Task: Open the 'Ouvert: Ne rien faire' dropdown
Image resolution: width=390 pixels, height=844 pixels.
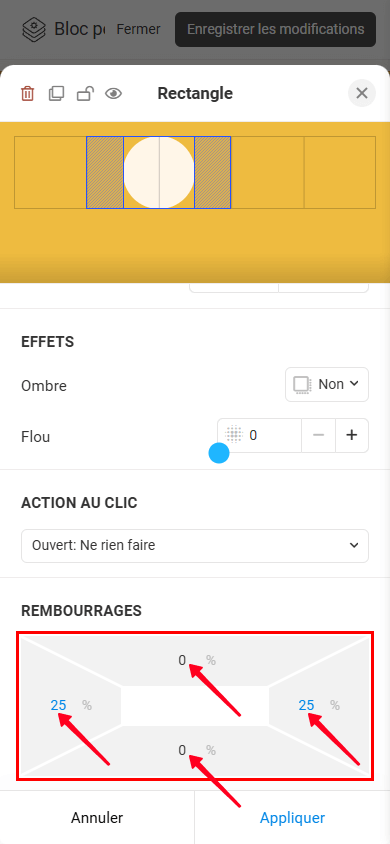Action: point(195,546)
